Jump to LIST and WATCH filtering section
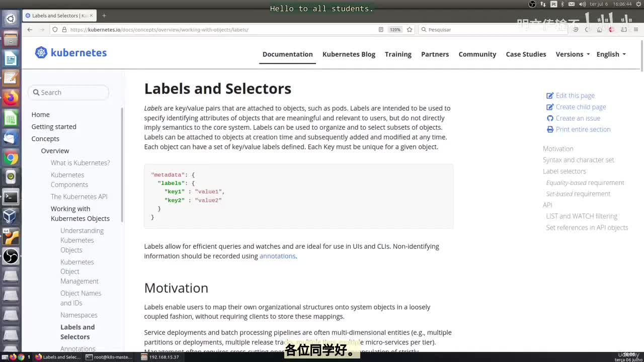This screenshot has width=644, height=362. (582, 216)
